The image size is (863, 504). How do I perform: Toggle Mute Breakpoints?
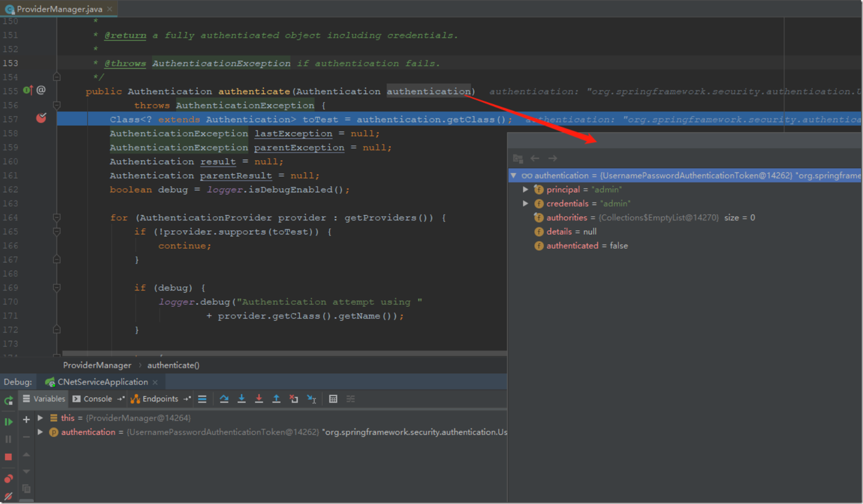click(x=8, y=496)
